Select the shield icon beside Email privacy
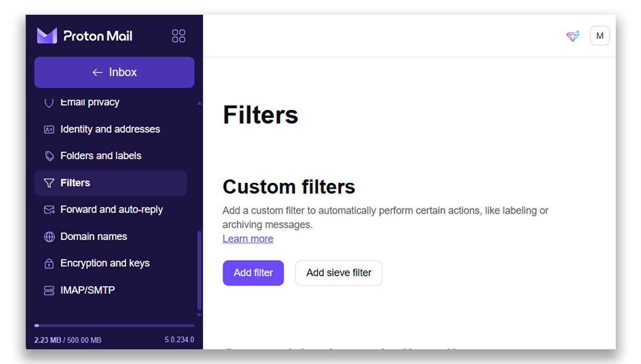This screenshot has width=641, height=364. 49,102
